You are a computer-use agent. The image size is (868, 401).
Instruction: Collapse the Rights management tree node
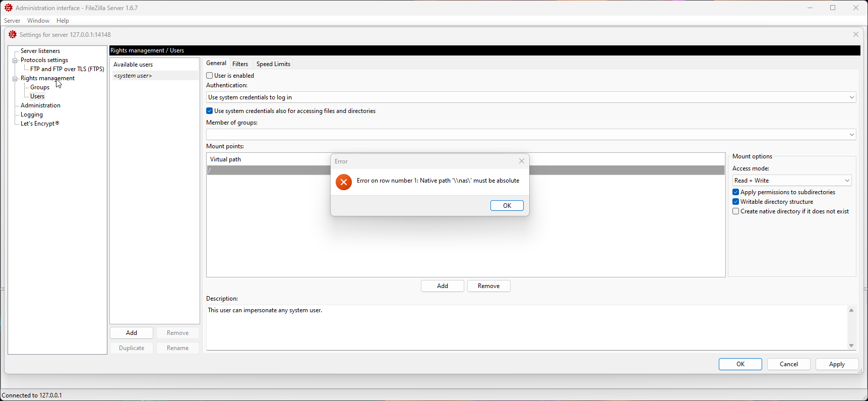(15, 79)
